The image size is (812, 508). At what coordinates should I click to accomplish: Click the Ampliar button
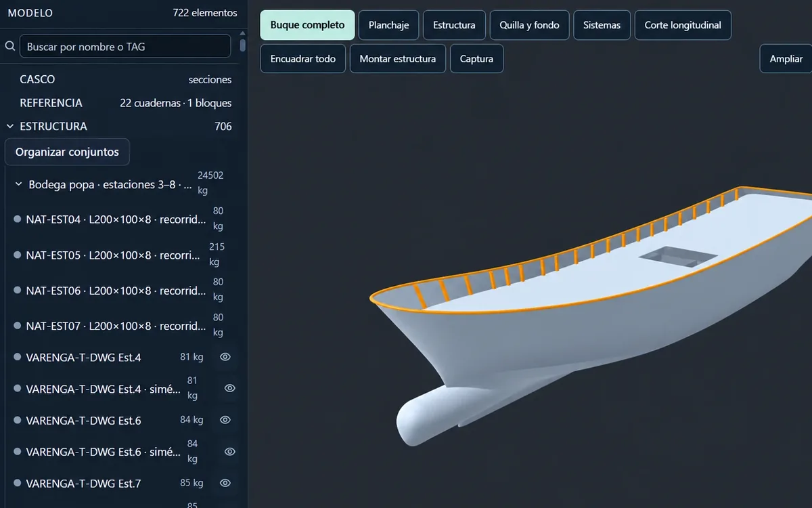786,59
